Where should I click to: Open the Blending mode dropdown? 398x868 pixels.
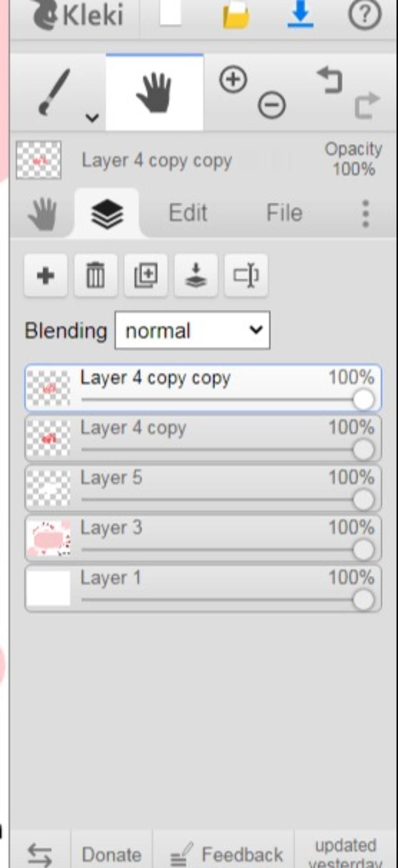[x=192, y=330]
